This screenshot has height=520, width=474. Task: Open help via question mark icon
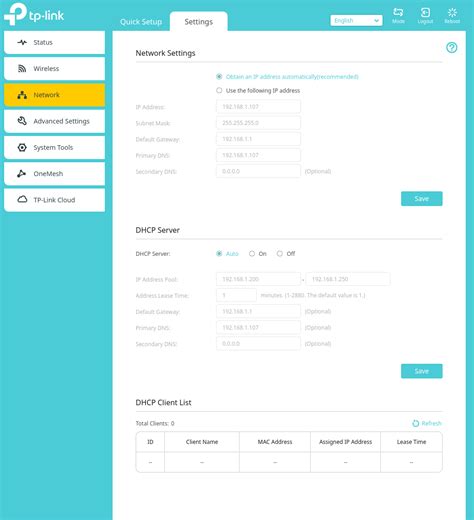coord(452,48)
